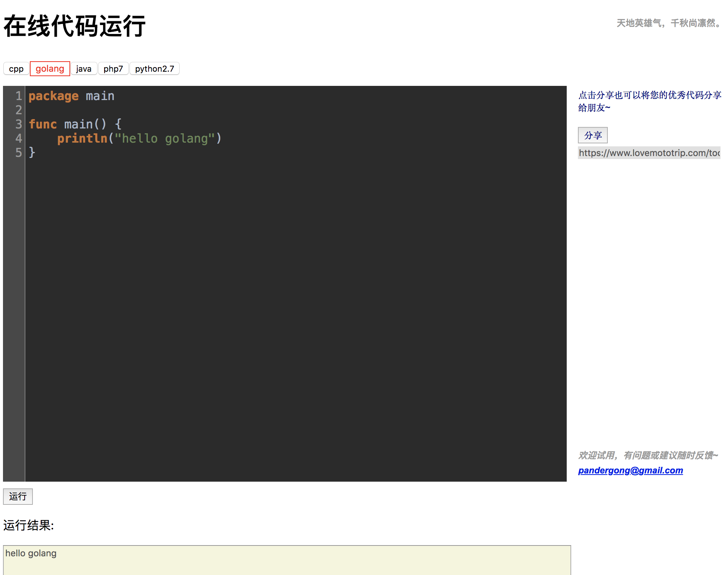Click the 在线代码运行 page title
The width and height of the screenshot is (728, 575).
[74, 25]
